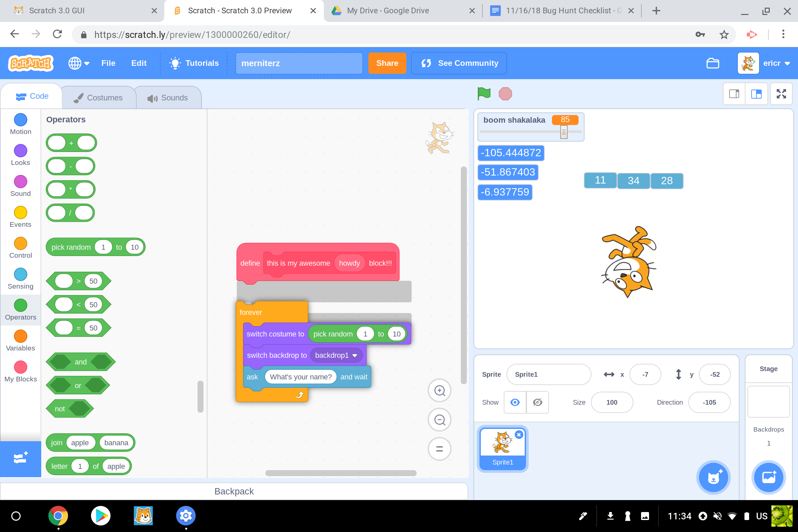Open My Blocks category
The height and width of the screenshot is (532, 798).
(x=21, y=371)
